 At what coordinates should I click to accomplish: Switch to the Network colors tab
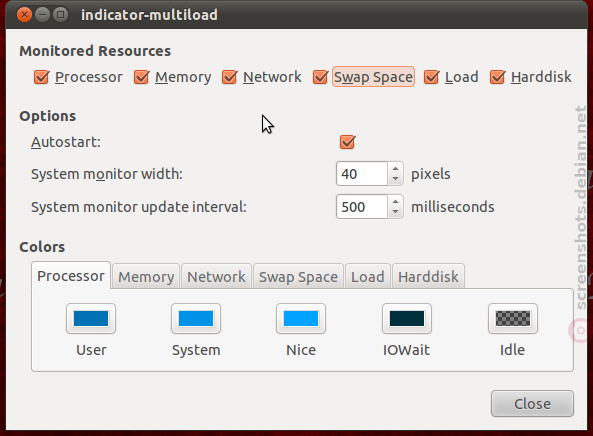coord(216,277)
